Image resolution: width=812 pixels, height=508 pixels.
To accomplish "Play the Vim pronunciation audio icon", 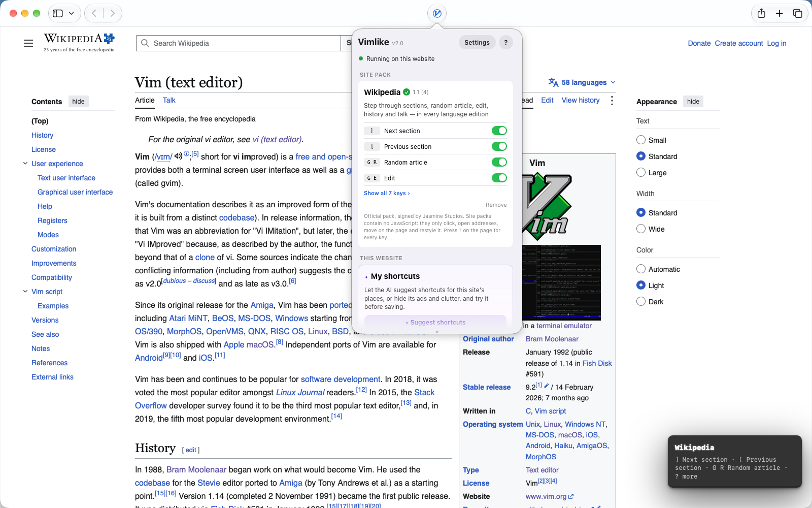I will click(178, 156).
